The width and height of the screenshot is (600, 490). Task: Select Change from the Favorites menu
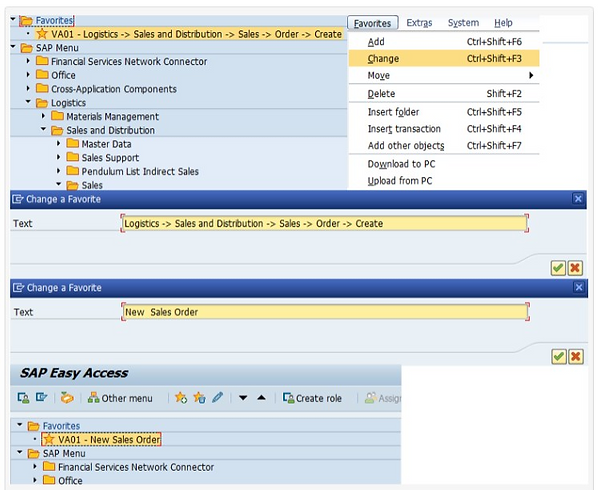click(444, 59)
